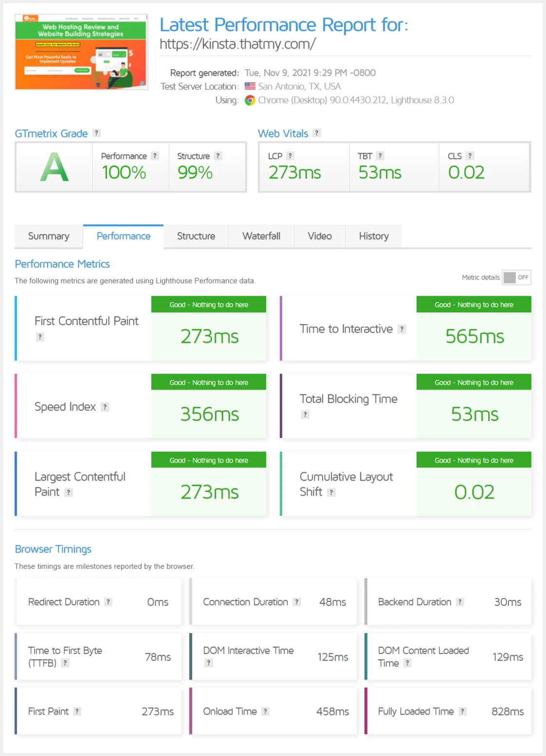
Task: Switch to the History tab
Action: click(x=374, y=236)
